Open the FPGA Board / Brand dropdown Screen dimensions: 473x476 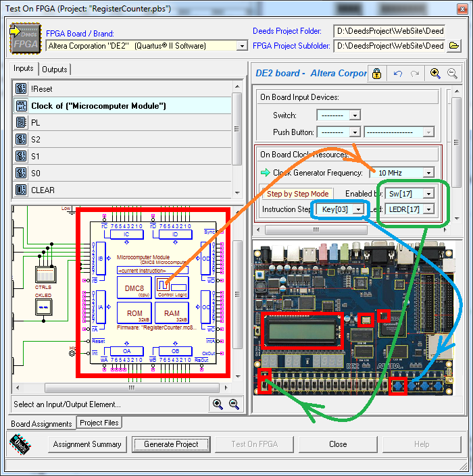coord(242,46)
